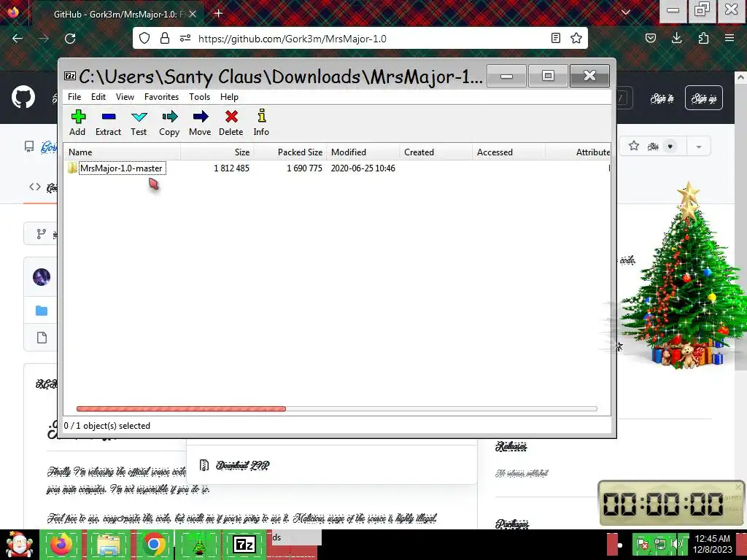Click Firefox forward arrow button
This screenshot has width=747, height=560.
point(44,39)
